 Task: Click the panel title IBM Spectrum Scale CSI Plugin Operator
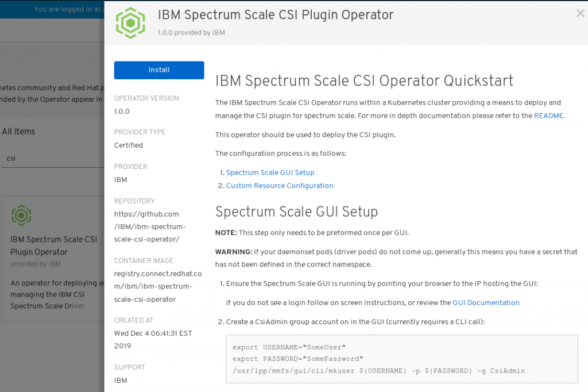click(276, 14)
